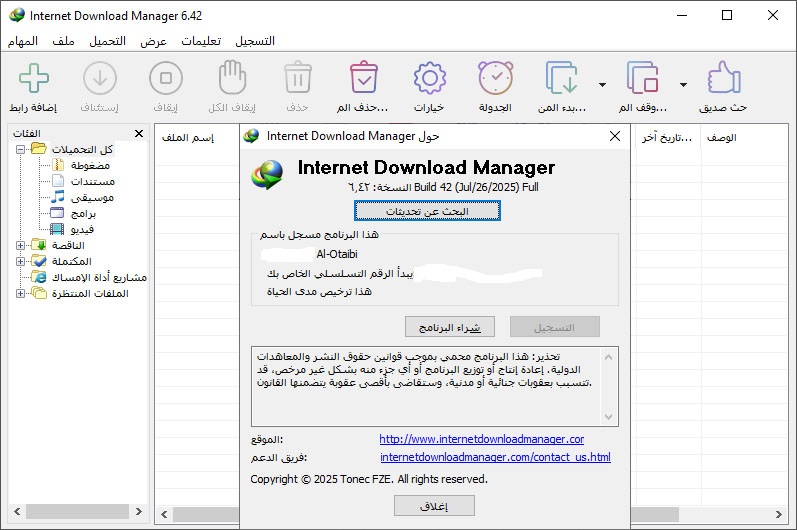
Task: Click the IDM icon in main title bar
Action: pos(17,15)
